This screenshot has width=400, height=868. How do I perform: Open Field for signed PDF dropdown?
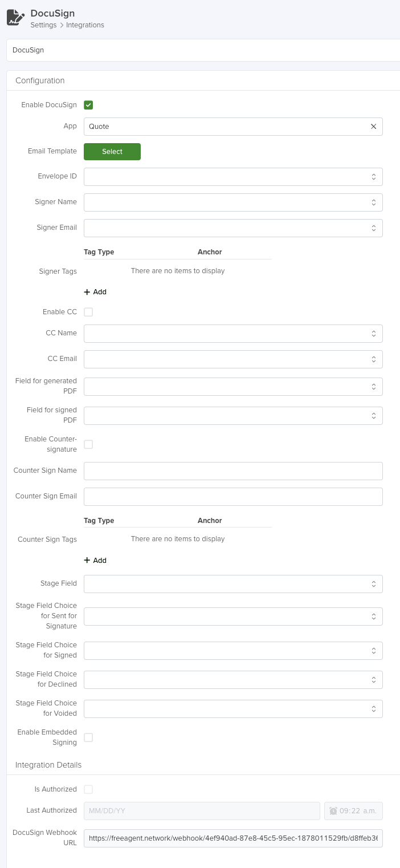(233, 416)
